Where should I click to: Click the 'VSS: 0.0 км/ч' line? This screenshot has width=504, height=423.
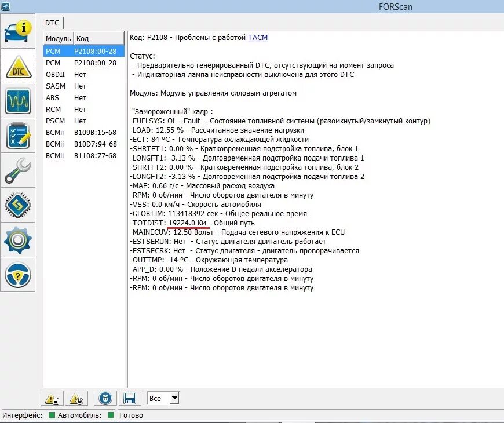click(195, 204)
